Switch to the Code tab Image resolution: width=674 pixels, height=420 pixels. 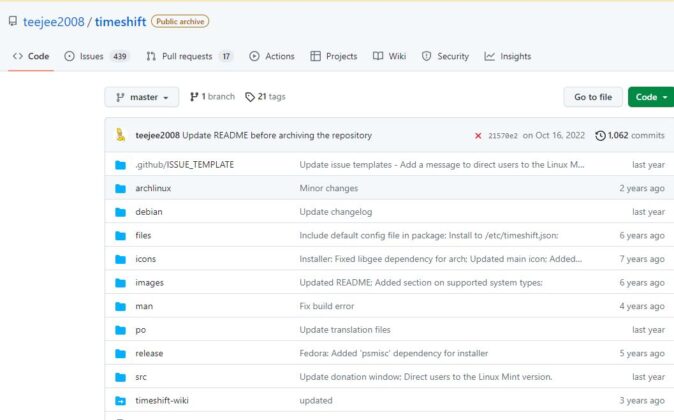[x=31, y=56]
